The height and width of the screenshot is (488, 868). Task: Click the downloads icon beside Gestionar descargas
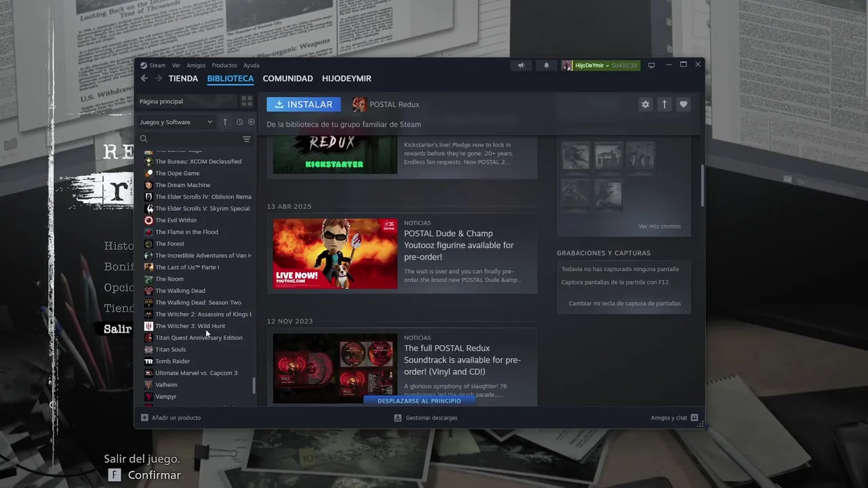click(x=398, y=418)
